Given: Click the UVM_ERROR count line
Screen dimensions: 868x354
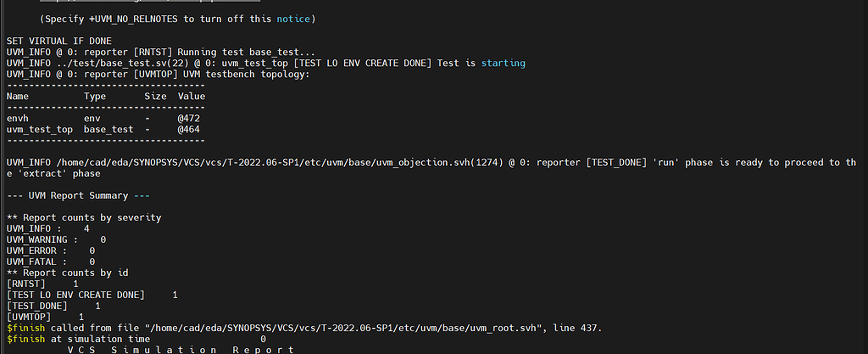Looking at the screenshot, I should pos(51,251).
